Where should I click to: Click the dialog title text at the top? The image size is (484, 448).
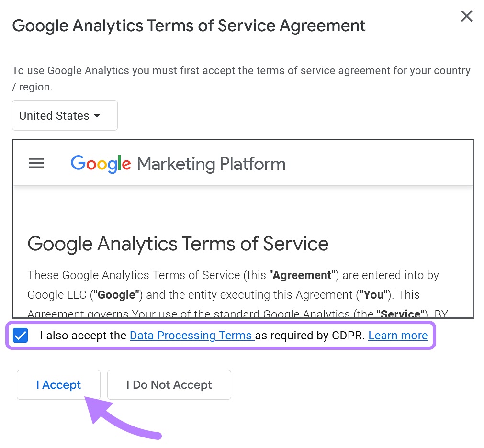(189, 25)
